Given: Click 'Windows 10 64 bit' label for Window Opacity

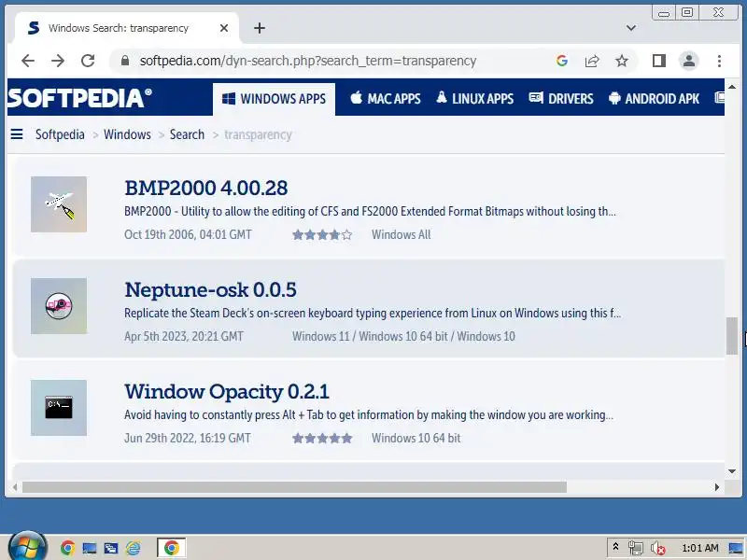Looking at the screenshot, I should click(416, 438).
